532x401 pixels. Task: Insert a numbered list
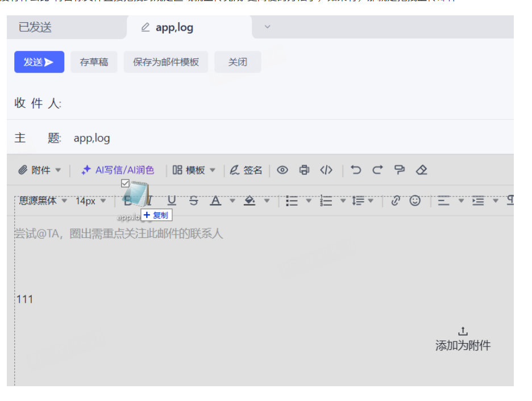coord(326,200)
